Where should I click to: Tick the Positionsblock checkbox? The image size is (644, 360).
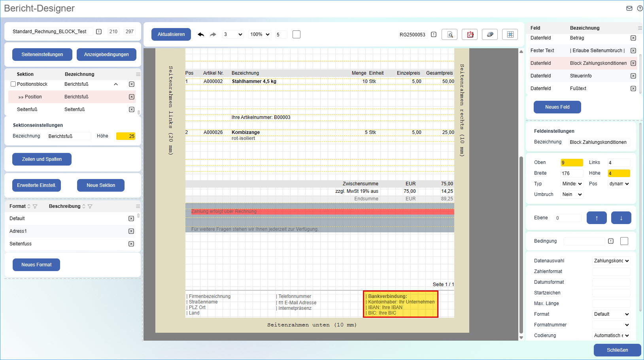tap(13, 84)
